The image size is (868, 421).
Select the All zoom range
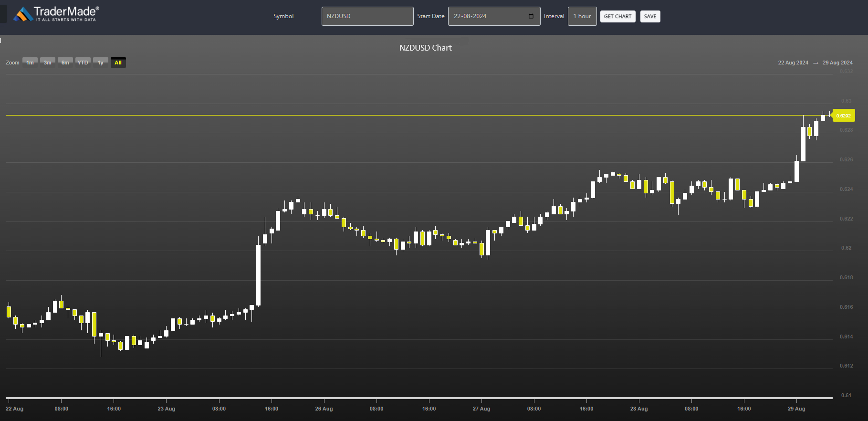(x=118, y=63)
